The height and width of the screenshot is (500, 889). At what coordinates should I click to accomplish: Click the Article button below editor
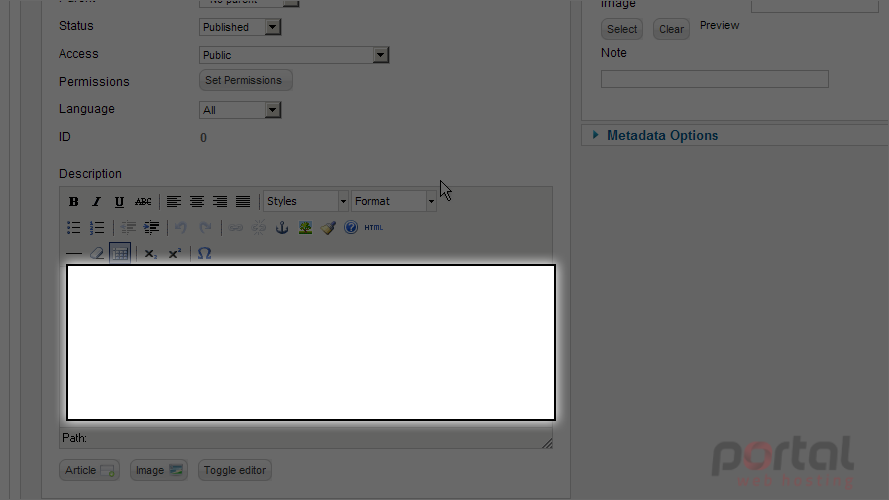(x=89, y=470)
